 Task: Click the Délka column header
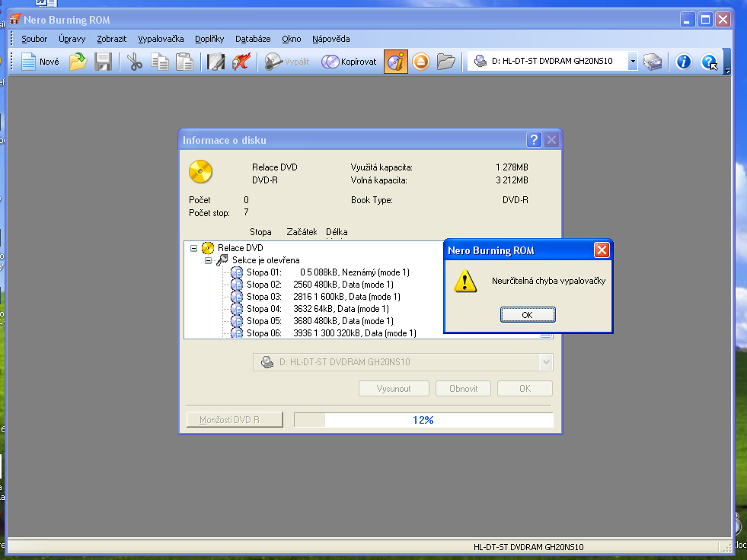pyautogui.click(x=337, y=232)
